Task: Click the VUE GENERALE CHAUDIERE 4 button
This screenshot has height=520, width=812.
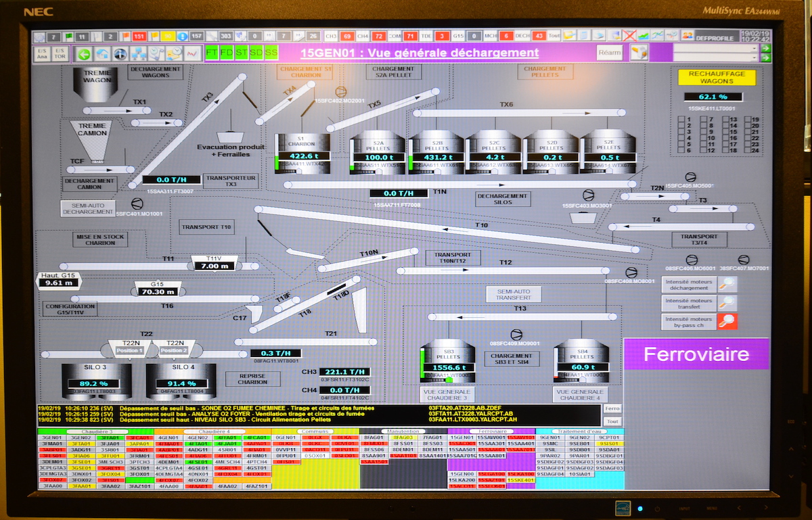Action: click(x=580, y=395)
